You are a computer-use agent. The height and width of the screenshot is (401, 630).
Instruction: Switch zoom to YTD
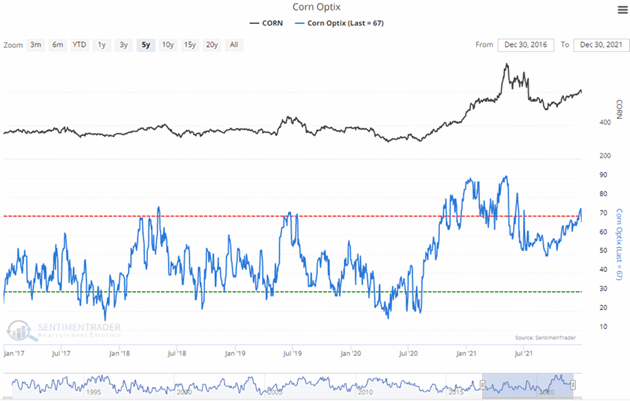pos(79,45)
